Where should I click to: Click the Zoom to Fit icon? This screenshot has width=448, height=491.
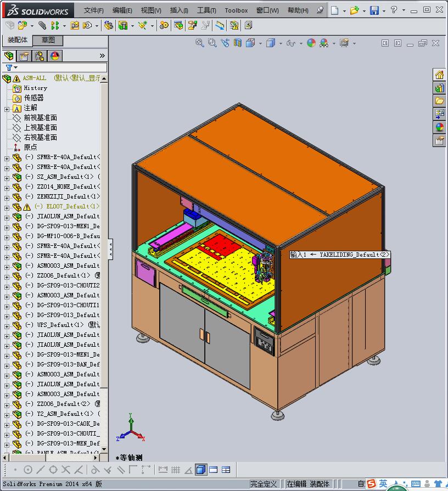click(199, 43)
